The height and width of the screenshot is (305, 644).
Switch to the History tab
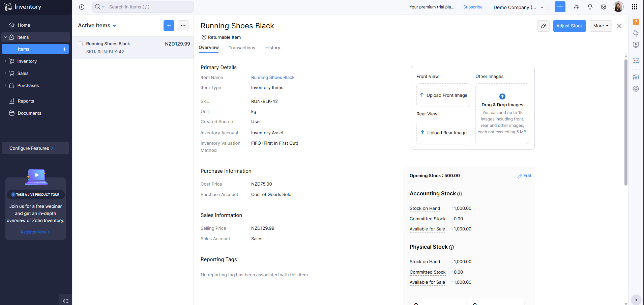(x=272, y=48)
